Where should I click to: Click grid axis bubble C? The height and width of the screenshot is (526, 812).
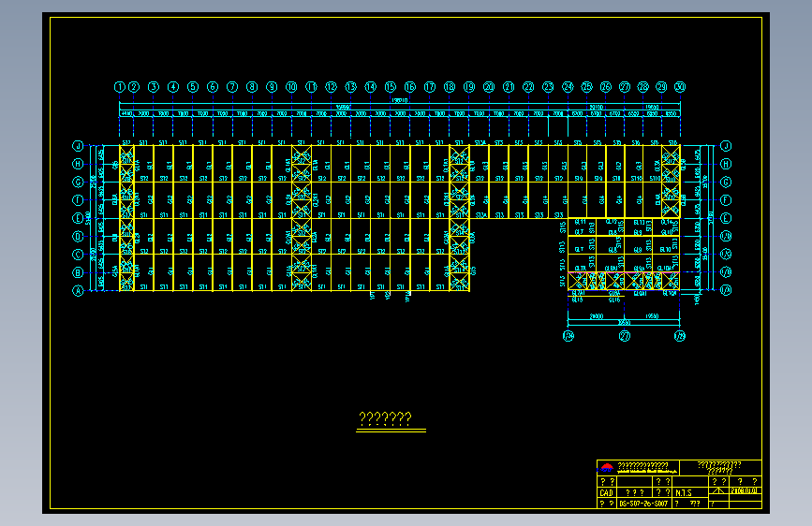pyautogui.click(x=78, y=255)
